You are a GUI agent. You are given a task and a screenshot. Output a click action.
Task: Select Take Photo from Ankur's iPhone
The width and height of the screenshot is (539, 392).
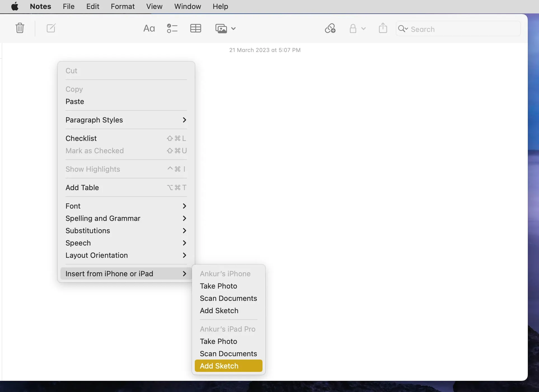tap(219, 286)
